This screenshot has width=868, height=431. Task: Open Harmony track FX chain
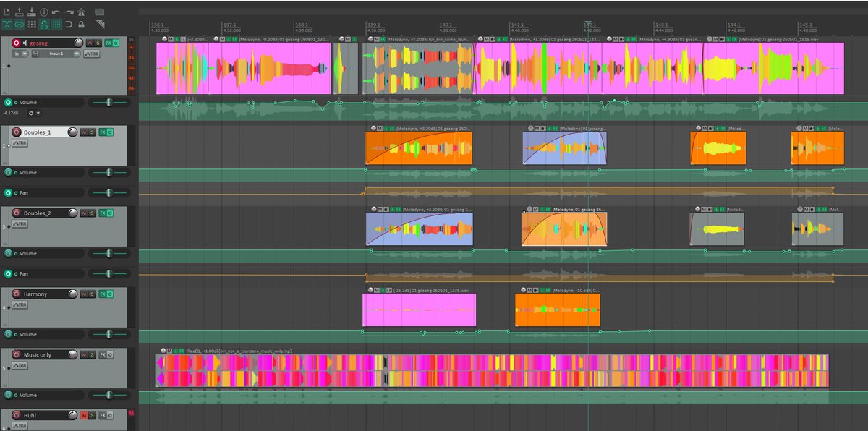pos(103,294)
